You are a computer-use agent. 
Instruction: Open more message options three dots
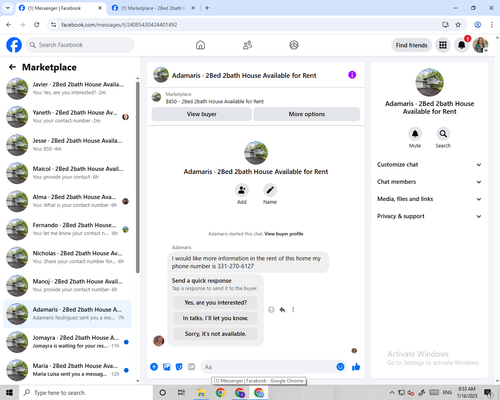click(293, 310)
